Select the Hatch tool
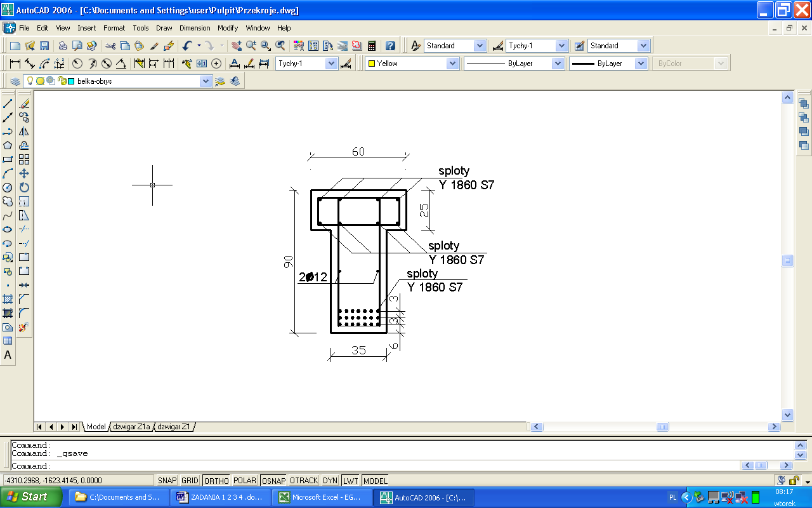Image resolution: width=812 pixels, height=508 pixels. pyautogui.click(x=8, y=299)
